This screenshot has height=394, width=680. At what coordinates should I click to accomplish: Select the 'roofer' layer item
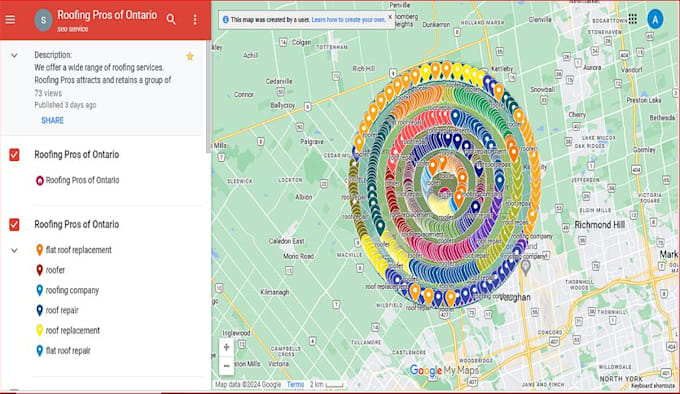click(x=55, y=270)
